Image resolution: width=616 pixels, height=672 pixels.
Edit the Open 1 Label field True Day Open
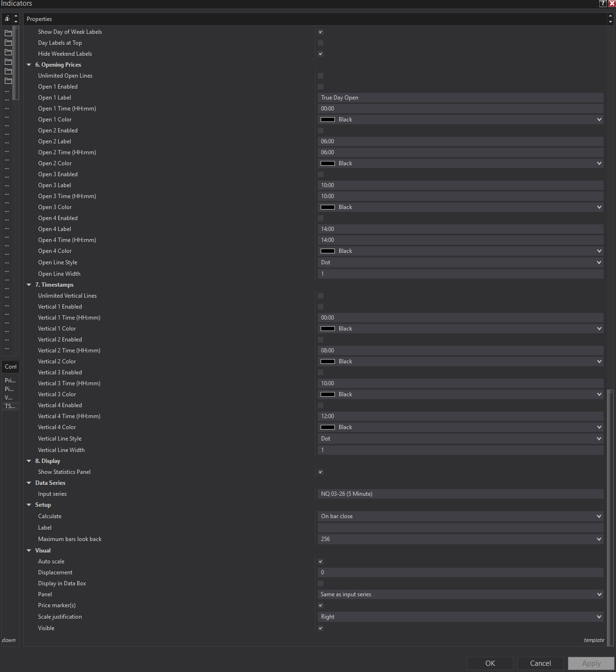[460, 98]
